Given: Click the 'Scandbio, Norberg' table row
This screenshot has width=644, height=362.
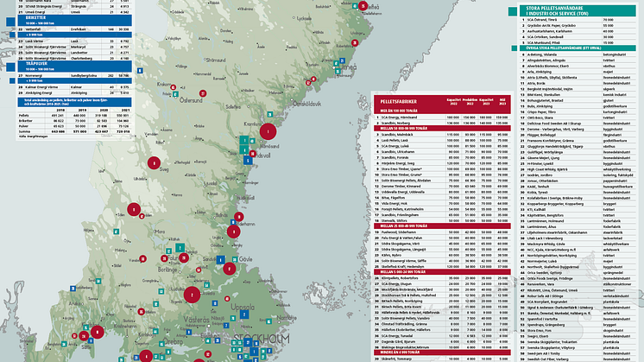Looking at the screenshot, I should click(x=442, y=123).
